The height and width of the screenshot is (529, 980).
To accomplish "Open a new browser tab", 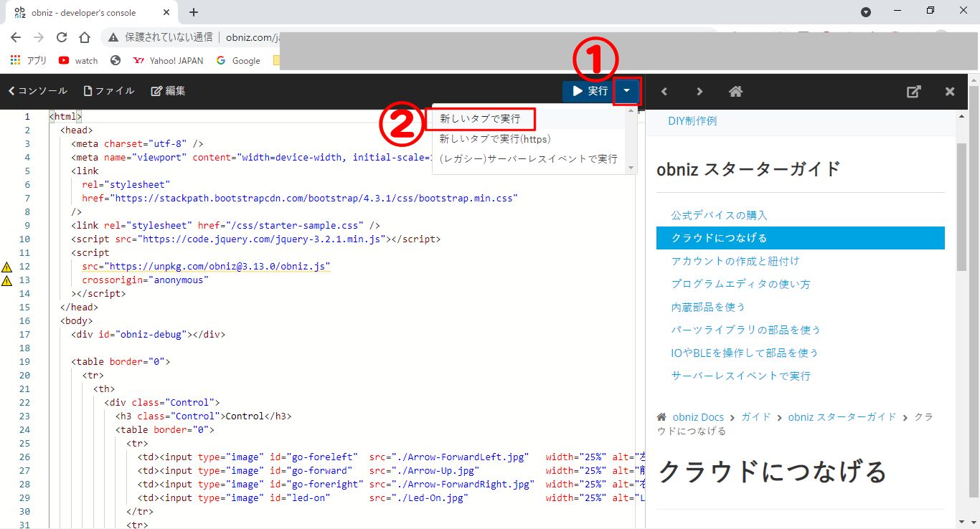I will 194,12.
